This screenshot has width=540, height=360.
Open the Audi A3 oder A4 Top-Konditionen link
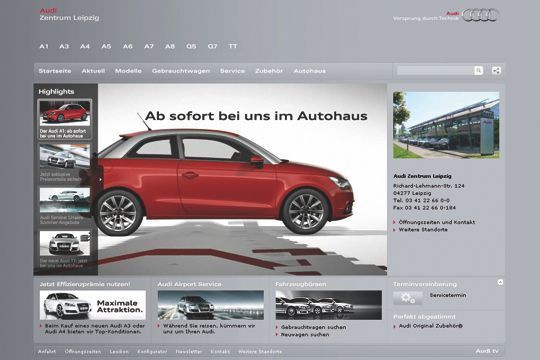point(95,329)
